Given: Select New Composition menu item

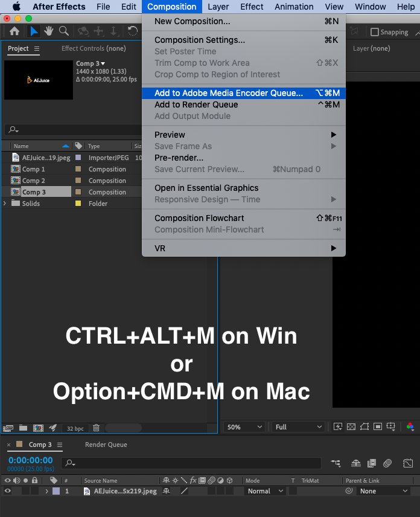Looking at the screenshot, I should [x=243, y=21].
